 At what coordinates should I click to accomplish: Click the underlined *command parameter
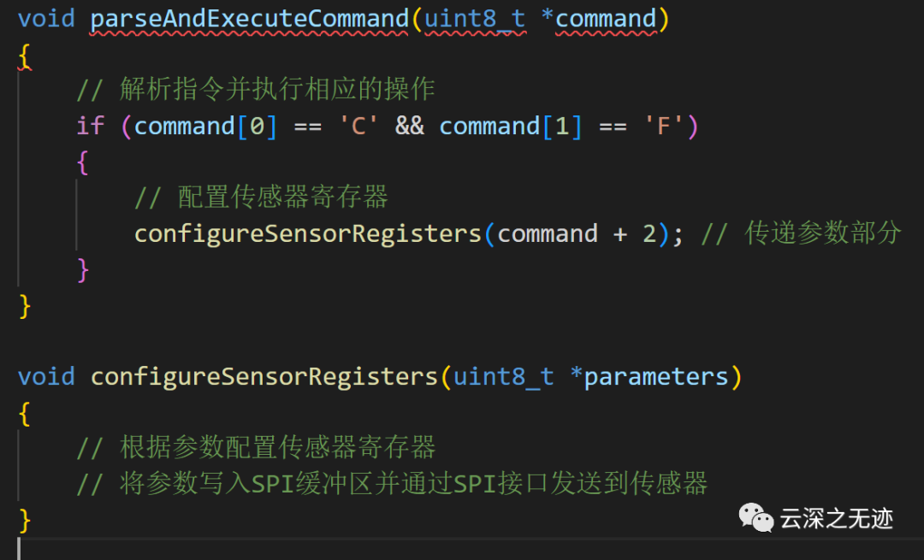(x=599, y=19)
